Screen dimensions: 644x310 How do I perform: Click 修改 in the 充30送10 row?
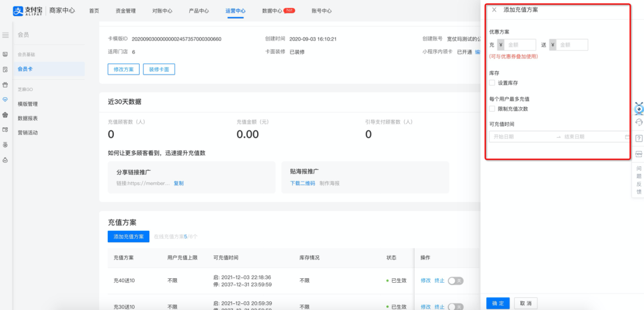[x=426, y=307]
